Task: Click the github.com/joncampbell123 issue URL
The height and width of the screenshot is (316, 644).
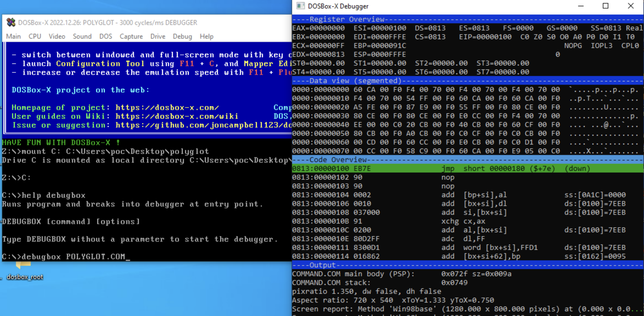Action: [203, 125]
